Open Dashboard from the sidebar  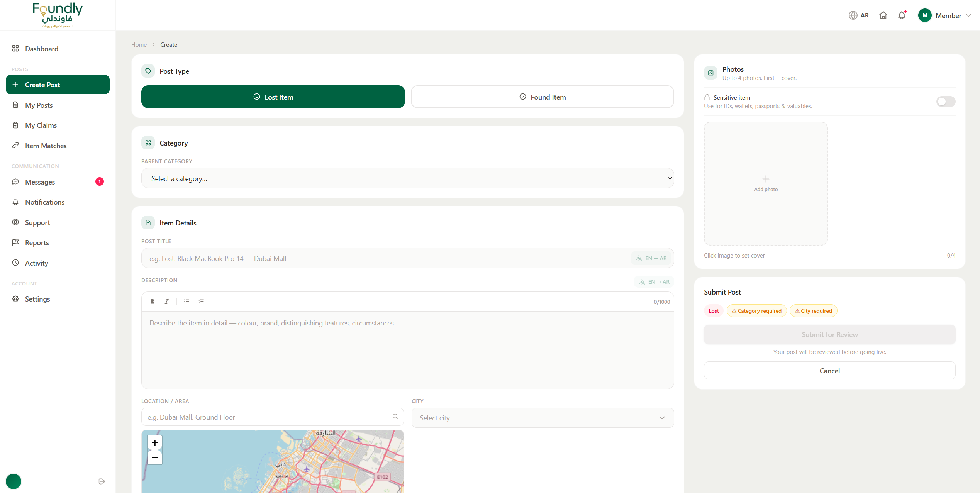[58, 49]
